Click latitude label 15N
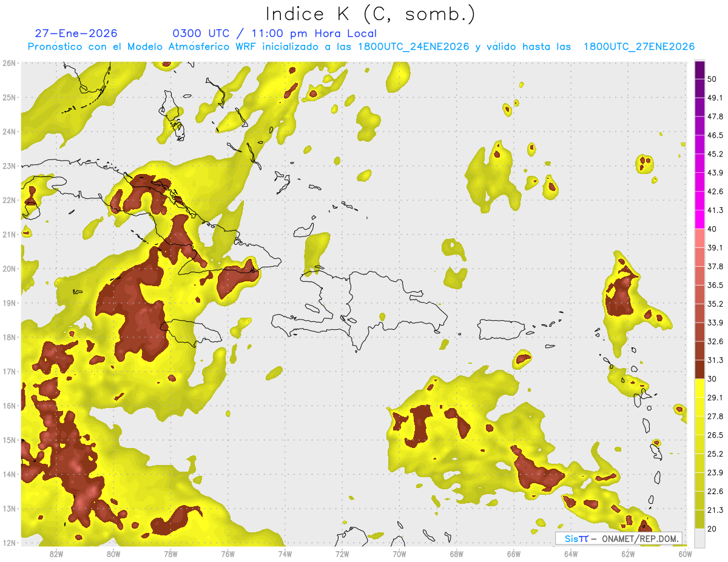This screenshot has height=562, width=728. pos(9,440)
